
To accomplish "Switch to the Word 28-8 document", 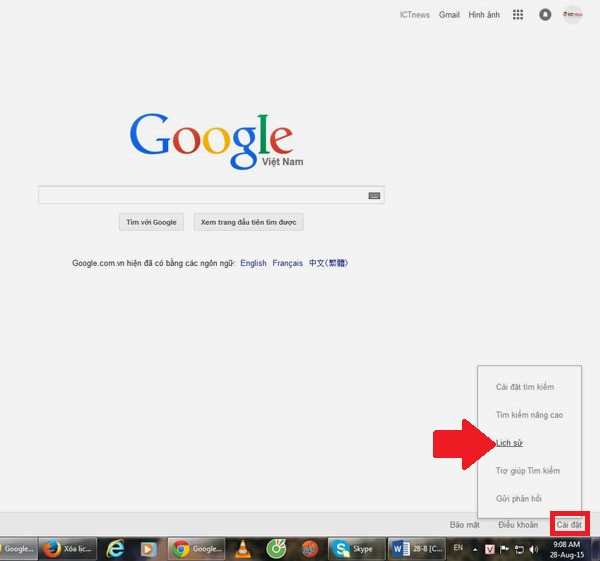I will [417, 549].
